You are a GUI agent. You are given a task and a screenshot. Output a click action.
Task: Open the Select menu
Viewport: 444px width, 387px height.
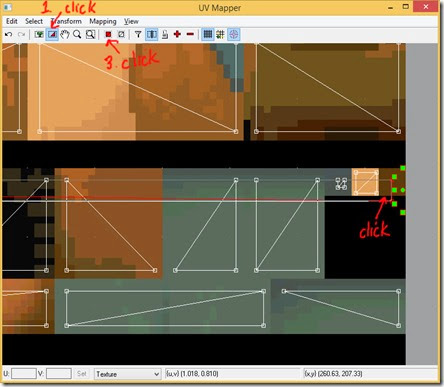tap(34, 21)
